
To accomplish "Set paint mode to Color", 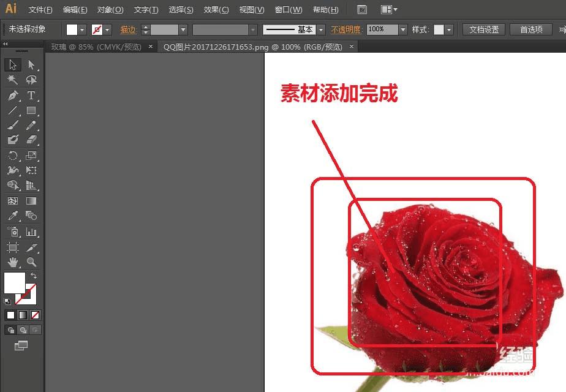I will click(11, 315).
